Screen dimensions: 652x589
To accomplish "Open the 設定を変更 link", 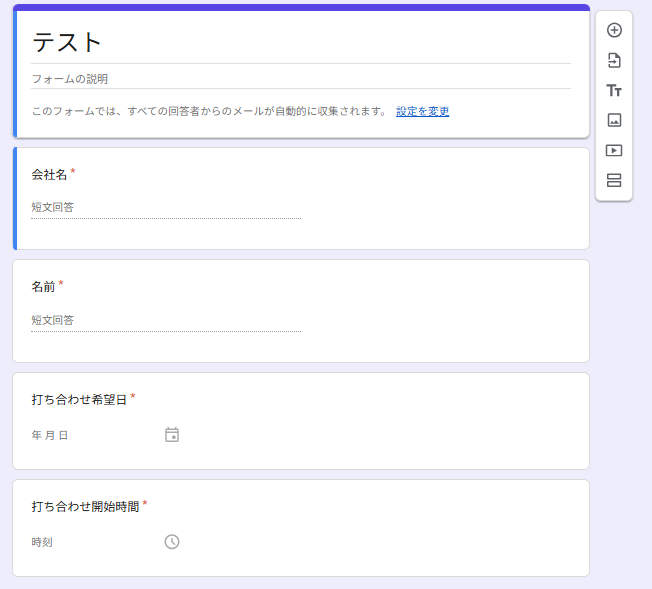I will 422,111.
